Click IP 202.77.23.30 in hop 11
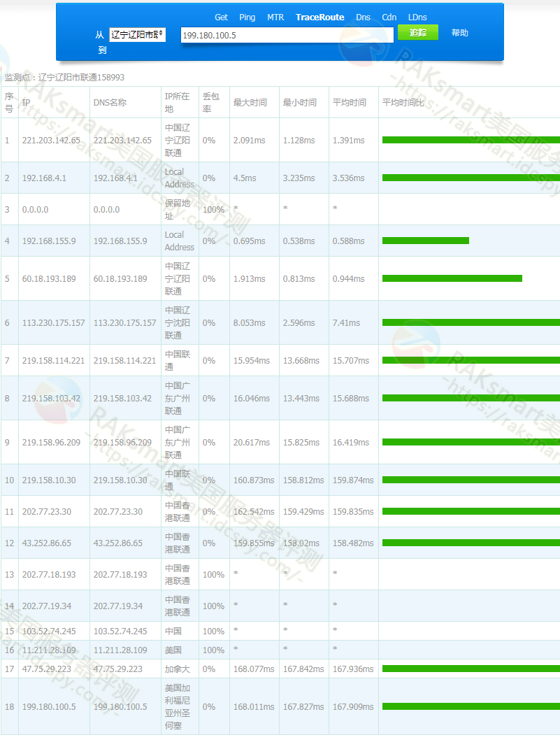Viewport: 560px width, 735px height. pos(46,512)
